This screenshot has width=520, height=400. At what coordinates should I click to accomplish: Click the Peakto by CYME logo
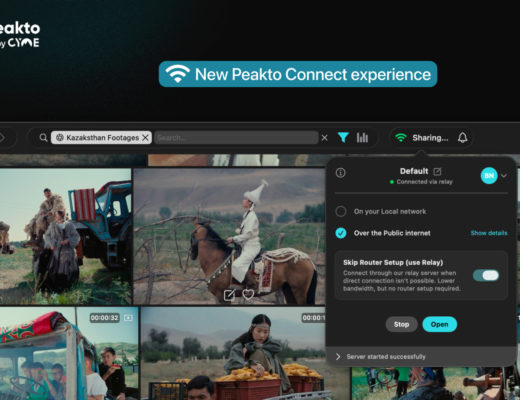coord(19,35)
